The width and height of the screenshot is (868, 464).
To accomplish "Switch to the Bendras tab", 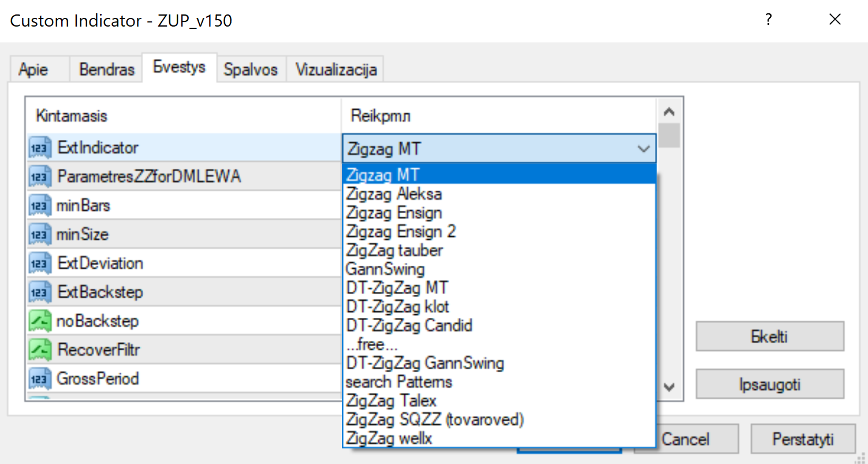I will coord(107,70).
